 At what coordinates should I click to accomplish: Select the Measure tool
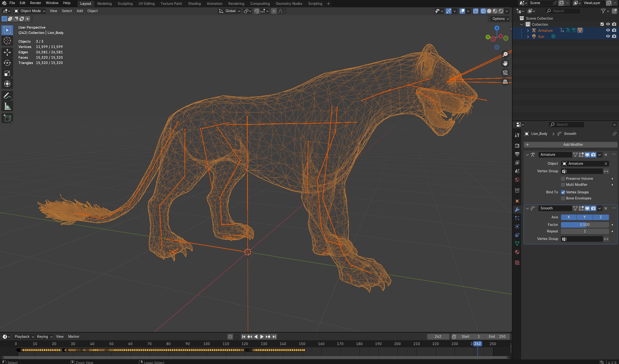coord(7,107)
